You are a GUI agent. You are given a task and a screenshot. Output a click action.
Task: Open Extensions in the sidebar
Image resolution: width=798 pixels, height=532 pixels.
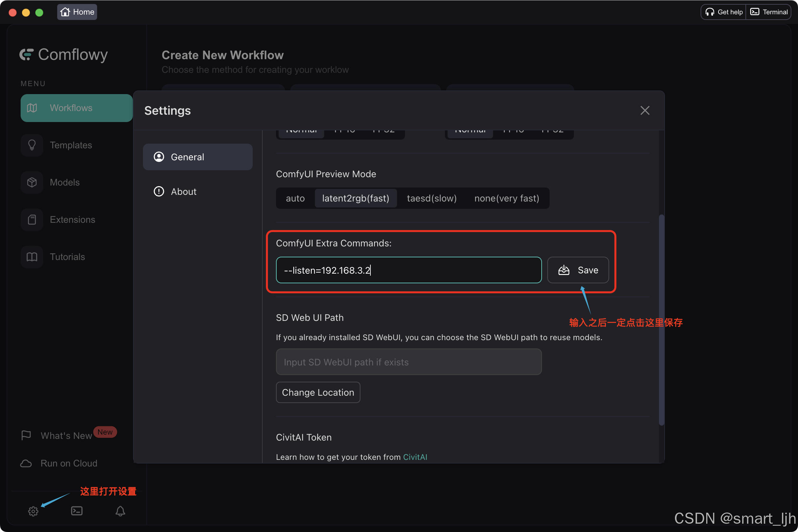72,219
